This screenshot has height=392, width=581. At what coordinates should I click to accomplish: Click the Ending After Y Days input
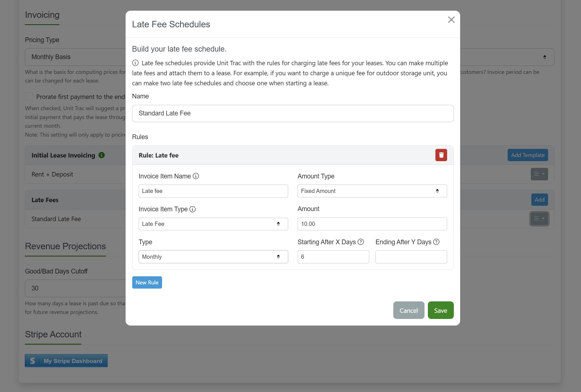point(411,257)
